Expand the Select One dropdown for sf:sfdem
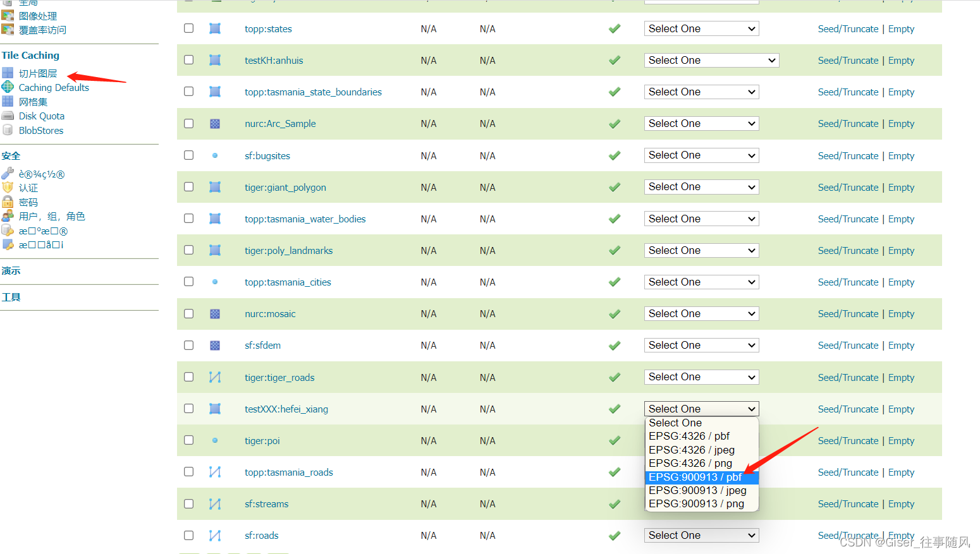This screenshot has height=554, width=980. (x=701, y=346)
